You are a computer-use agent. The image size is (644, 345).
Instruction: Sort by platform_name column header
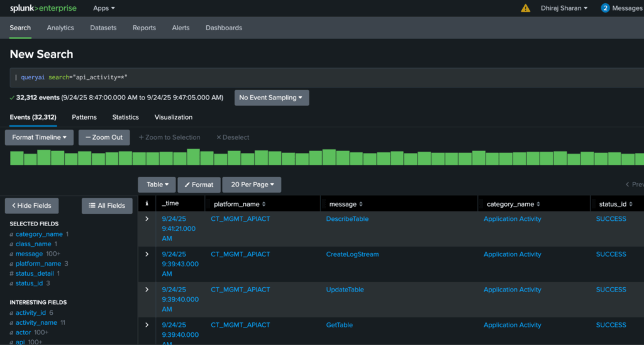tap(240, 204)
